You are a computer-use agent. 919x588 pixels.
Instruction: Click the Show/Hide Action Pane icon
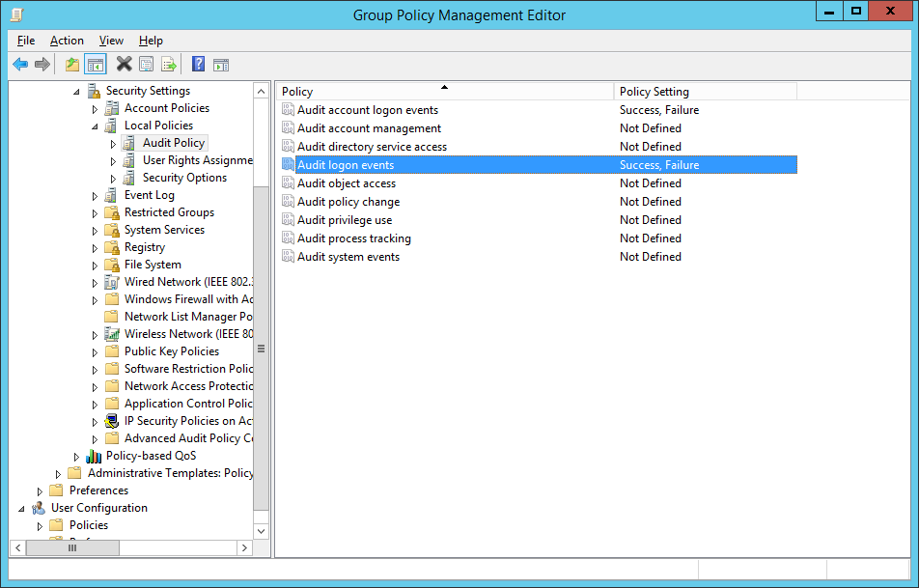(x=221, y=65)
